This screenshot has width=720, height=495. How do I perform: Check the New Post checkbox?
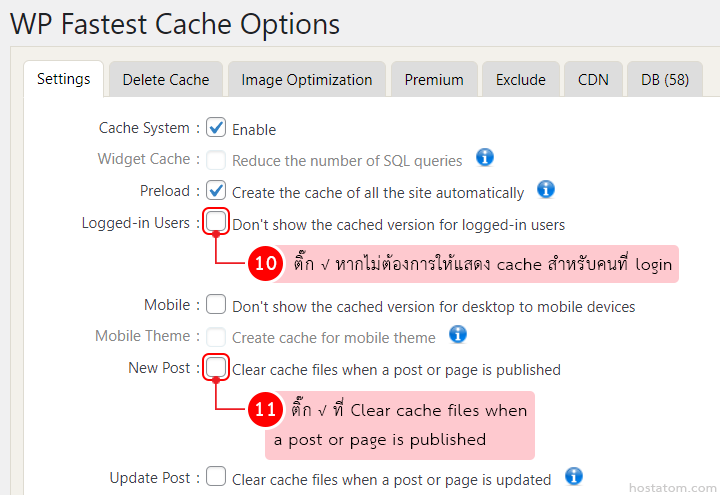[216, 368]
